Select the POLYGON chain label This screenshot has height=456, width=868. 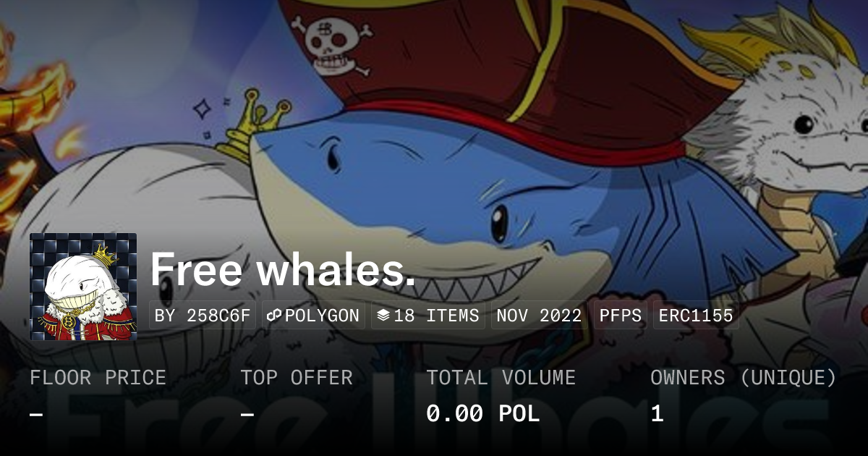click(x=322, y=316)
